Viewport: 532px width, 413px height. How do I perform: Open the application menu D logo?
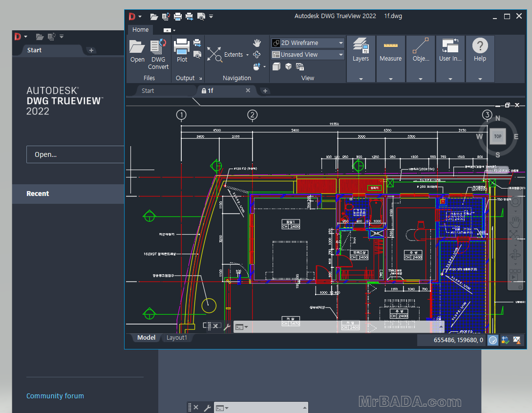point(132,16)
